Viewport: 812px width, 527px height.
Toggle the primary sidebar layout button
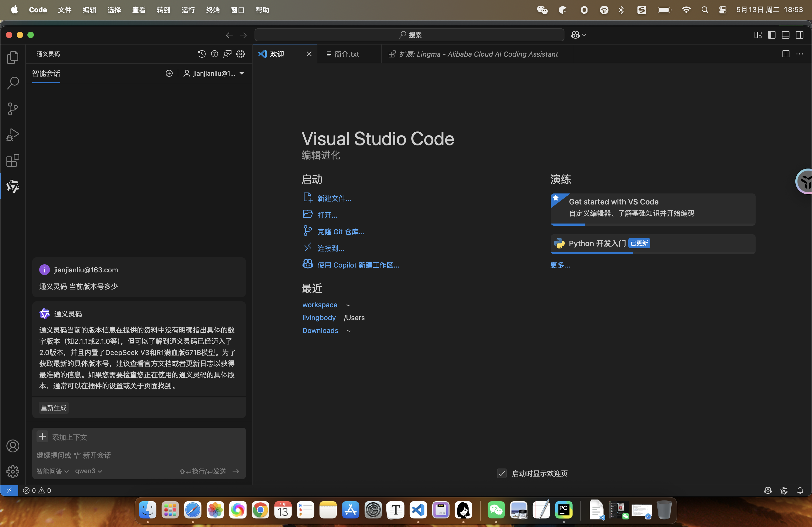point(771,35)
